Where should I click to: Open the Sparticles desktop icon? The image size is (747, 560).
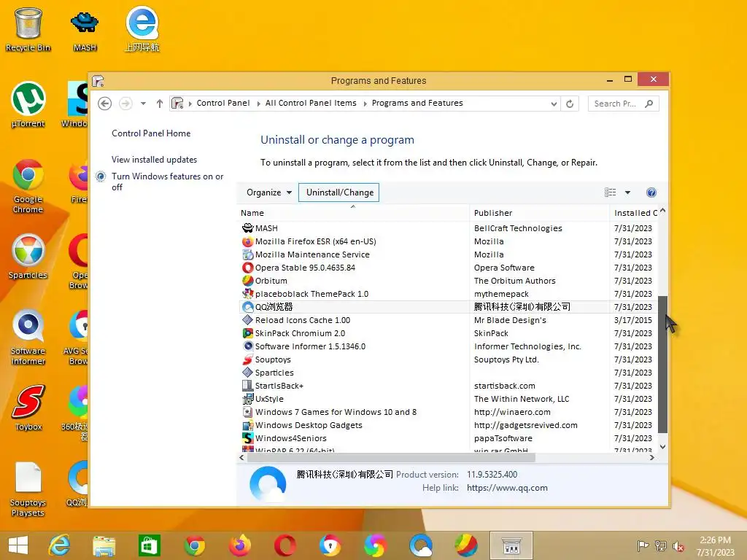point(28,257)
